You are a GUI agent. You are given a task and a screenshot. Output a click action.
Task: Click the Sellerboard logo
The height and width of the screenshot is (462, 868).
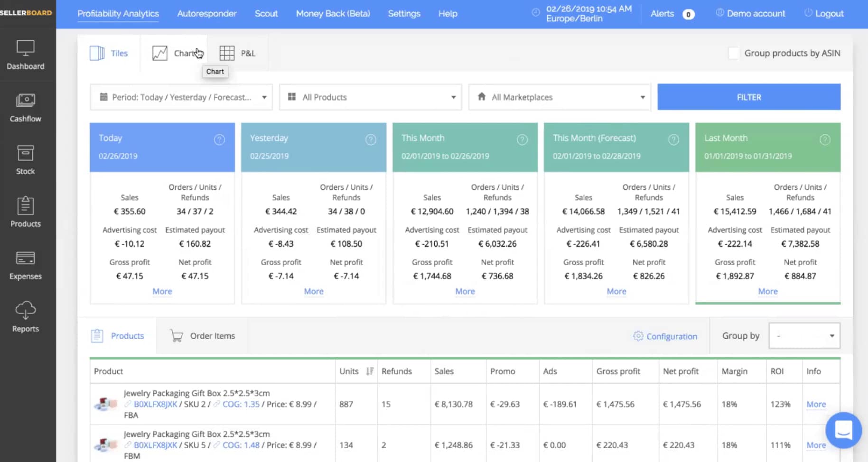coord(26,13)
